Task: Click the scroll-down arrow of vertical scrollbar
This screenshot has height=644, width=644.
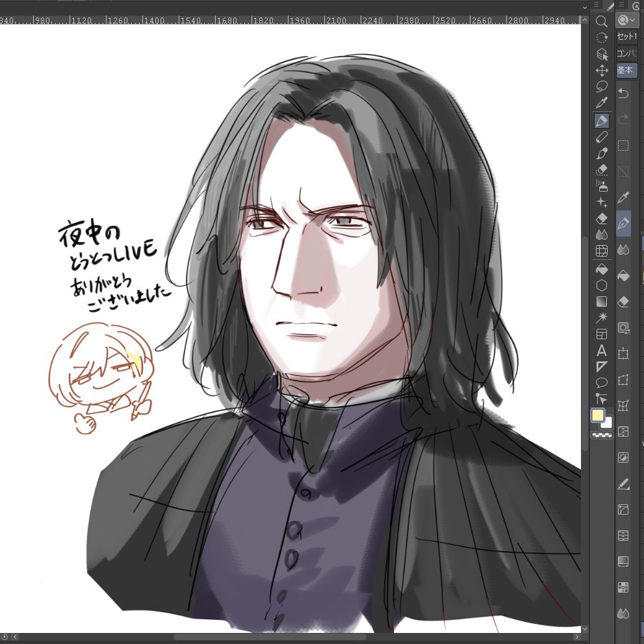Action: point(585,629)
